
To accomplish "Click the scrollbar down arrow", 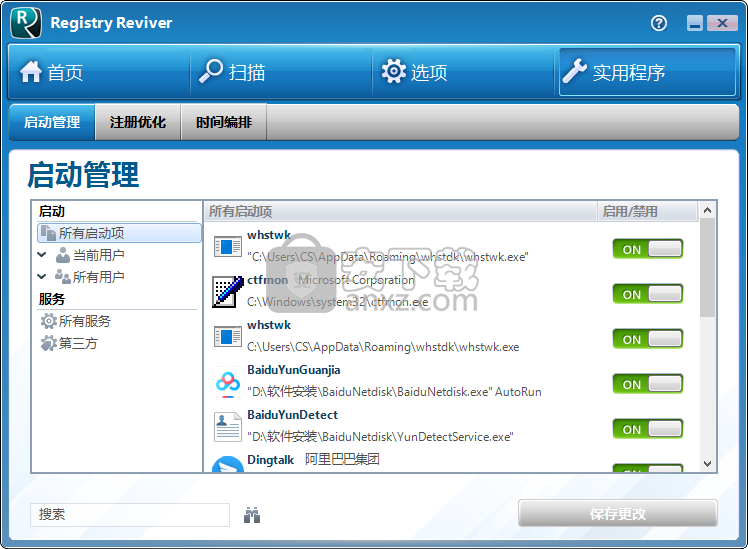I will coord(707,464).
